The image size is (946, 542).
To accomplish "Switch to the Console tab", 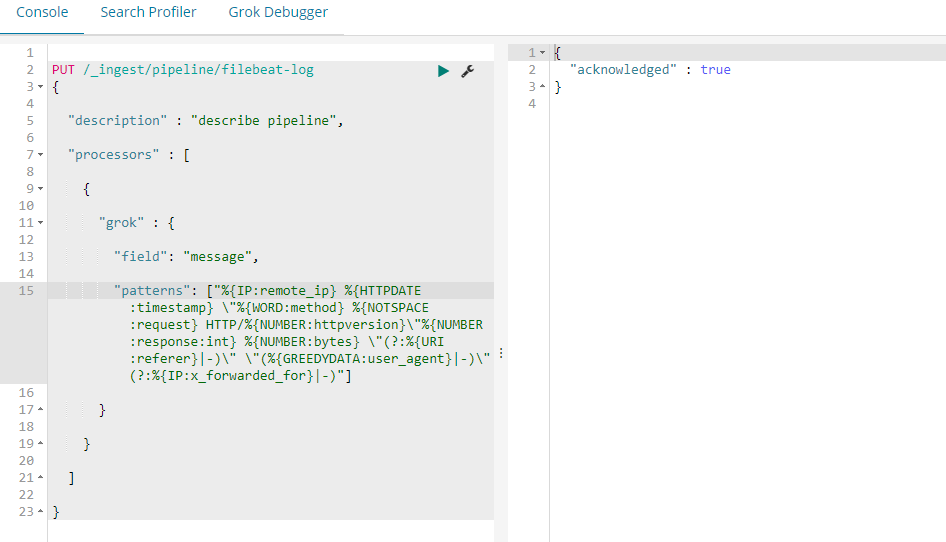I will point(42,13).
